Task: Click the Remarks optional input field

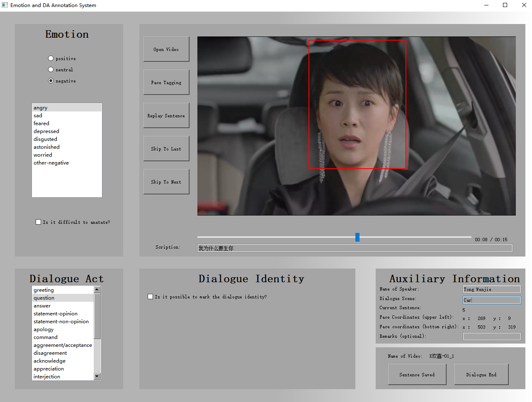Action: pos(491,337)
